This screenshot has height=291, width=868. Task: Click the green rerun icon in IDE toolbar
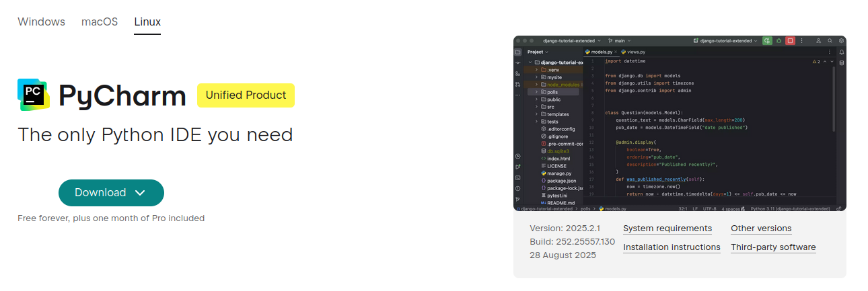(x=767, y=41)
